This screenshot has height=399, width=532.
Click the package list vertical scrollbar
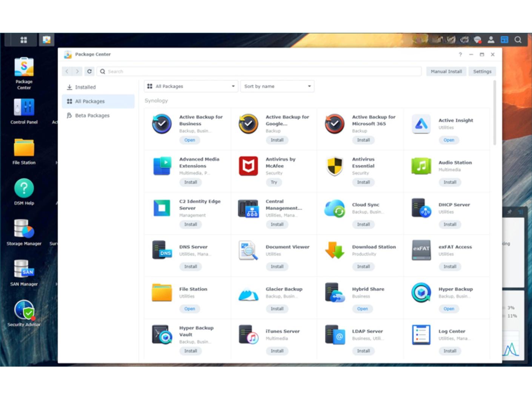tap(495, 112)
